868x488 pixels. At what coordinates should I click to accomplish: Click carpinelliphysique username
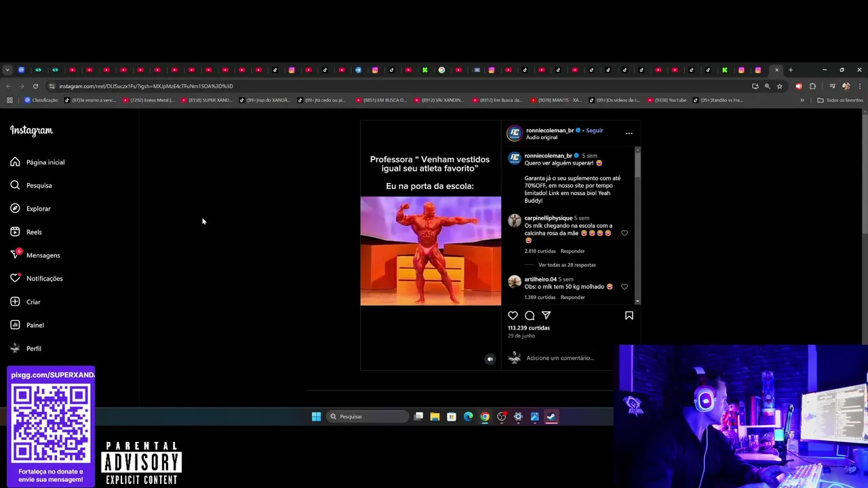coord(548,218)
